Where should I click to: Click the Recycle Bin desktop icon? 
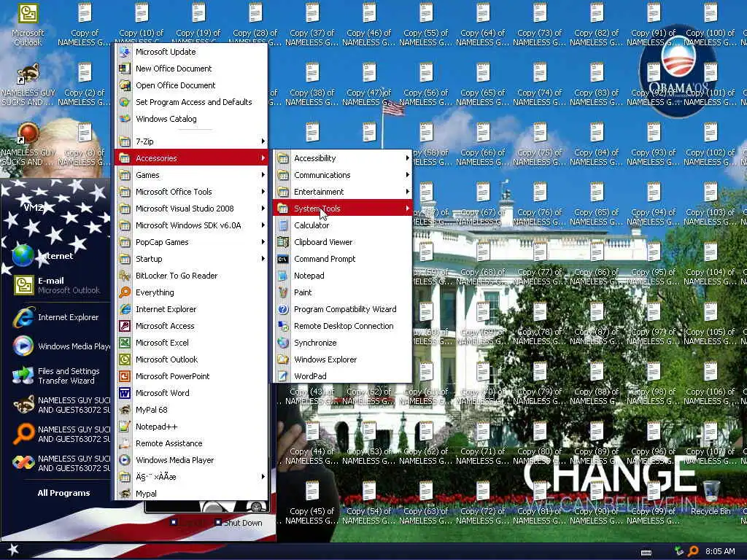[711, 497]
